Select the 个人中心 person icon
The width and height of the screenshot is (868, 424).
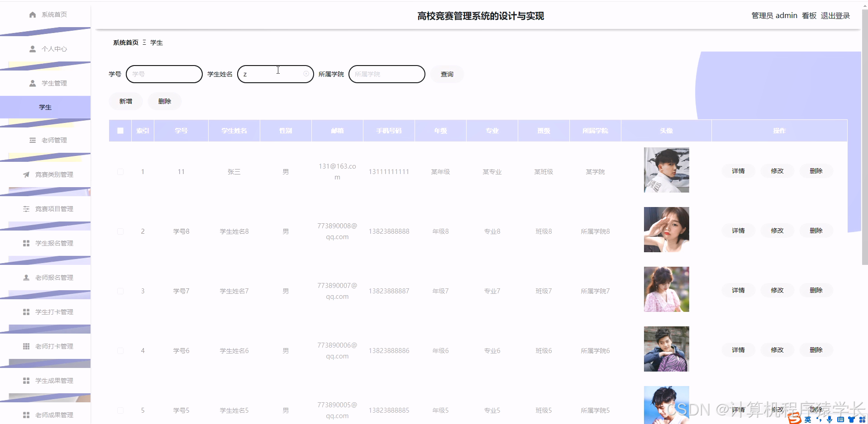point(32,48)
